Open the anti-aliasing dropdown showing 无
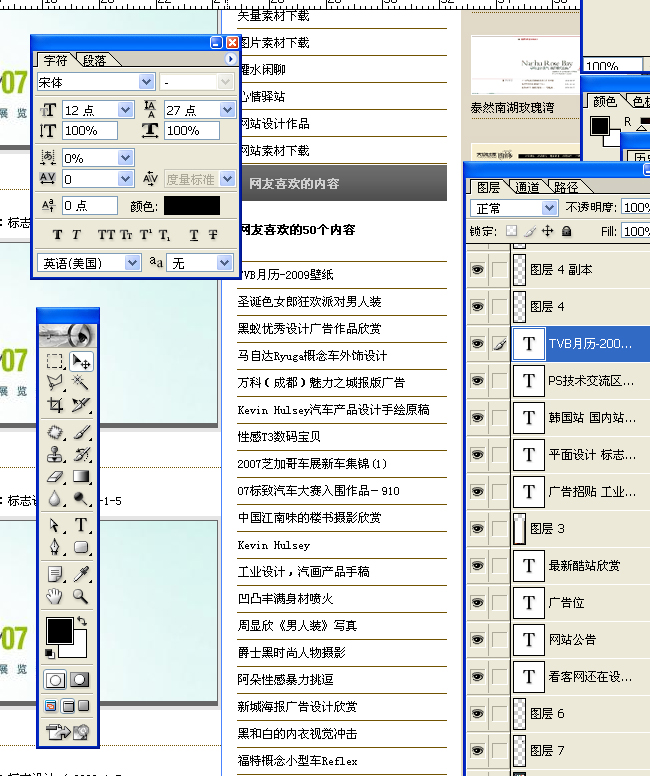Screen dimensions: 650x776 coord(225,263)
